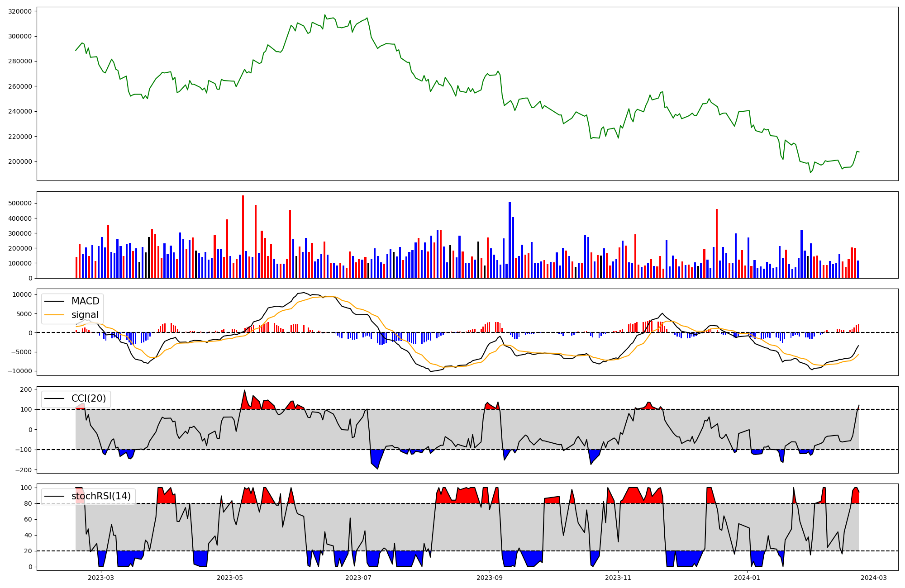Click the -200 CCI axis tick label
905x588 pixels.
point(24,470)
